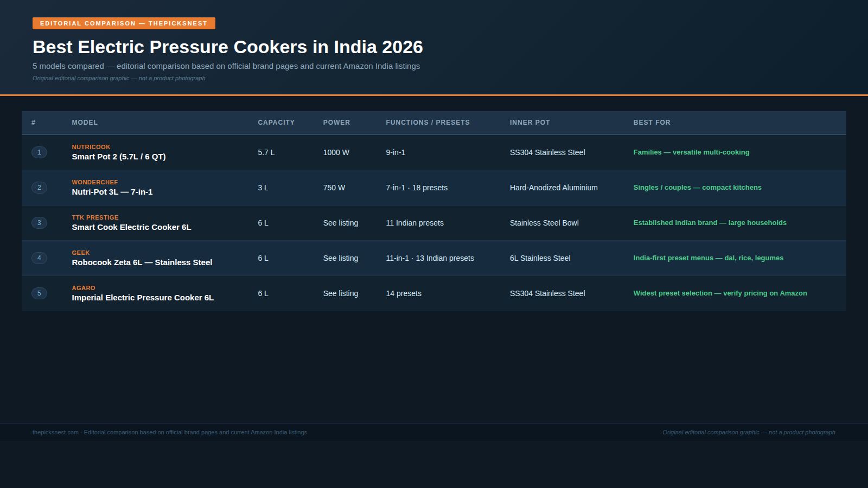Click the FUNCTIONS / PRESETS column header

coord(427,123)
